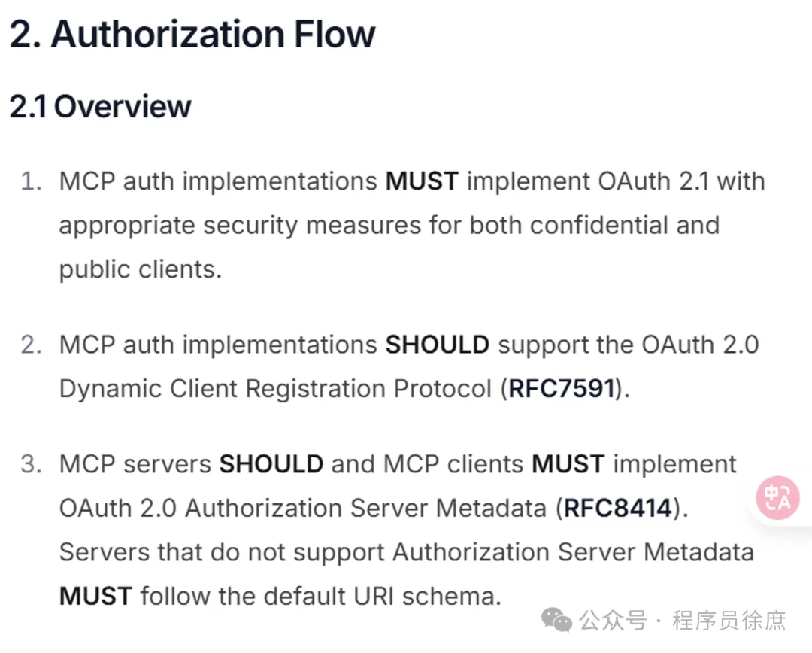Click list number 1 marker
812x653 pixels.
[30, 181]
